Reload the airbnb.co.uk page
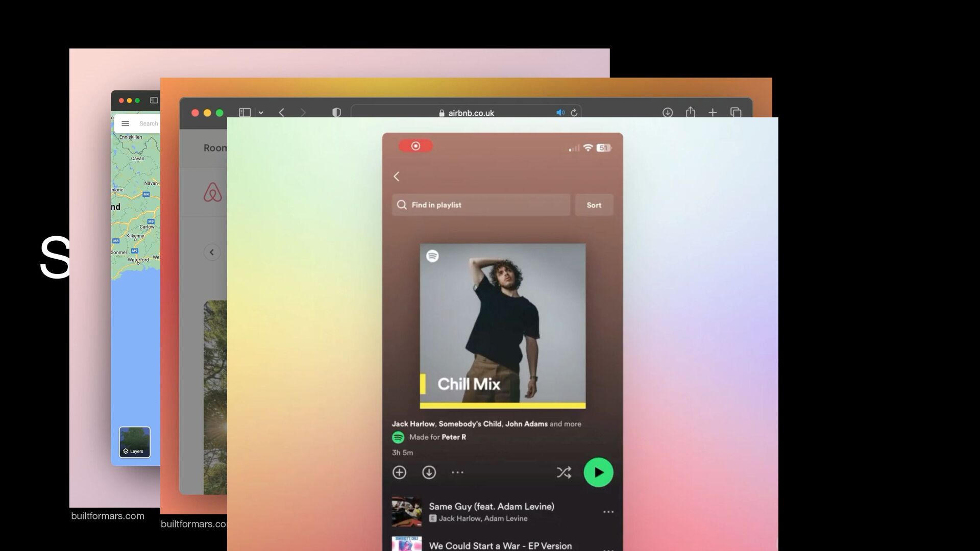The width and height of the screenshot is (980, 551). tap(574, 112)
